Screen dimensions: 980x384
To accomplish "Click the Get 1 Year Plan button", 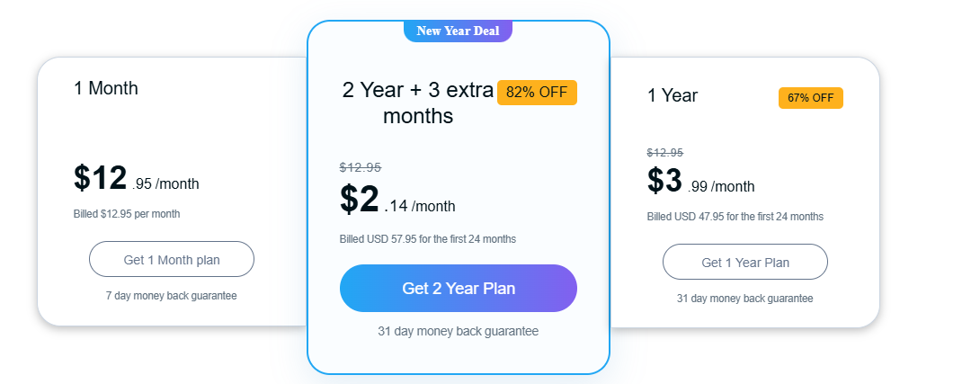I will (745, 262).
